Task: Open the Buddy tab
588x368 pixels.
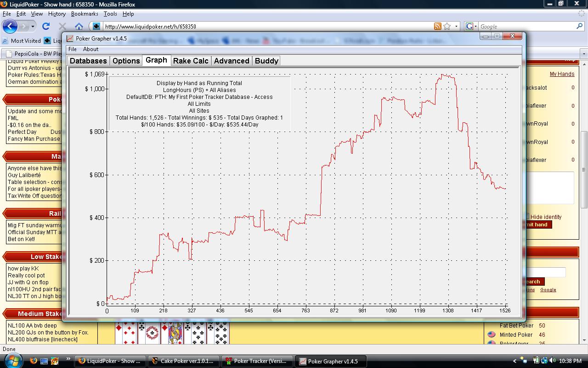Action: [266, 61]
